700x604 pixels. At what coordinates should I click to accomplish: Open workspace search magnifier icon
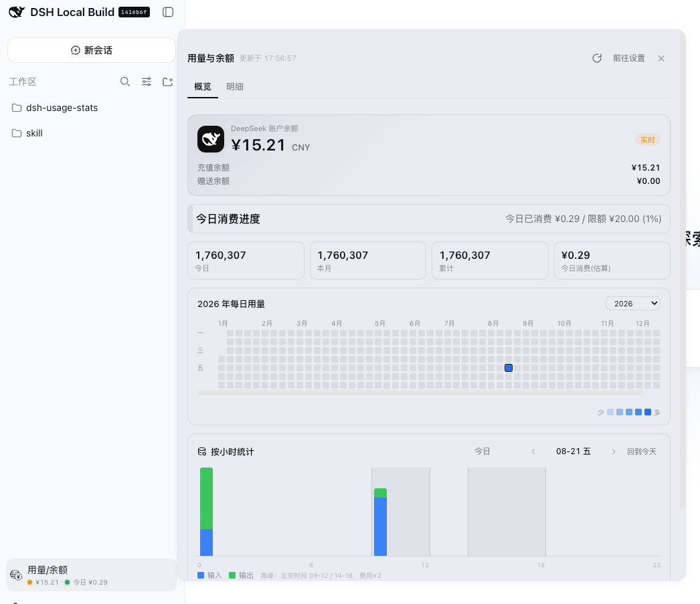pyautogui.click(x=125, y=82)
